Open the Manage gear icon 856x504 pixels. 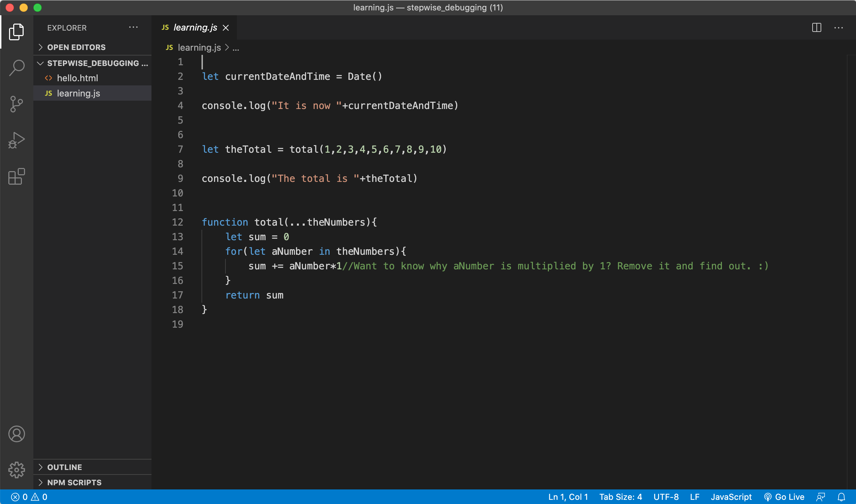16,470
